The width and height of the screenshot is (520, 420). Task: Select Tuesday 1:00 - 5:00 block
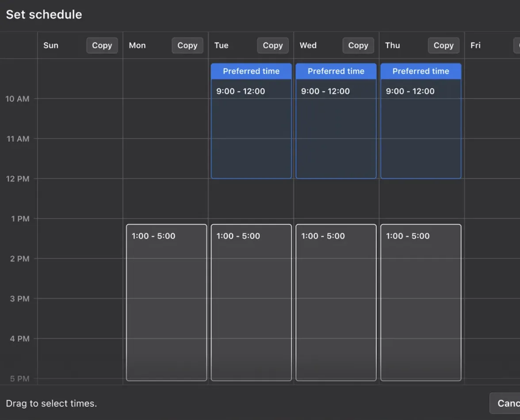(x=251, y=302)
